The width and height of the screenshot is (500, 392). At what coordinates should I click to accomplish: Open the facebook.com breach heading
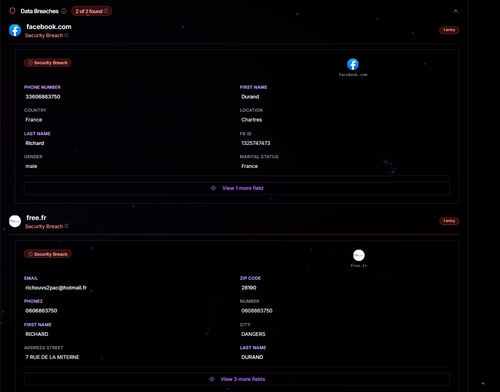coord(49,27)
